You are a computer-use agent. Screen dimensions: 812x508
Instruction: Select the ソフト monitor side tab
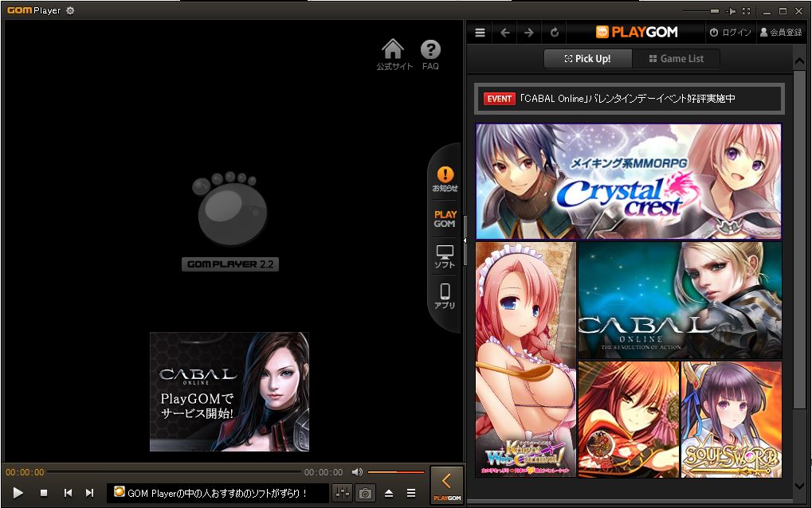[x=445, y=256]
